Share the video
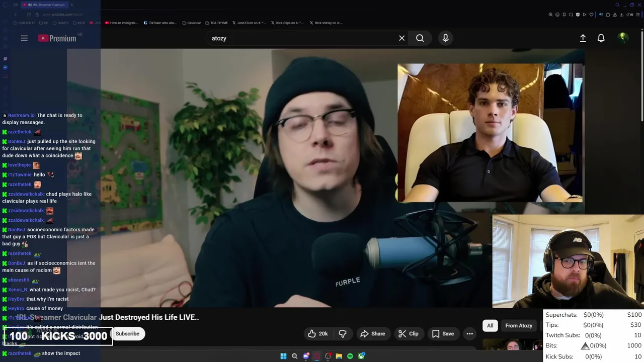The width and height of the screenshot is (644, 362). [373, 334]
